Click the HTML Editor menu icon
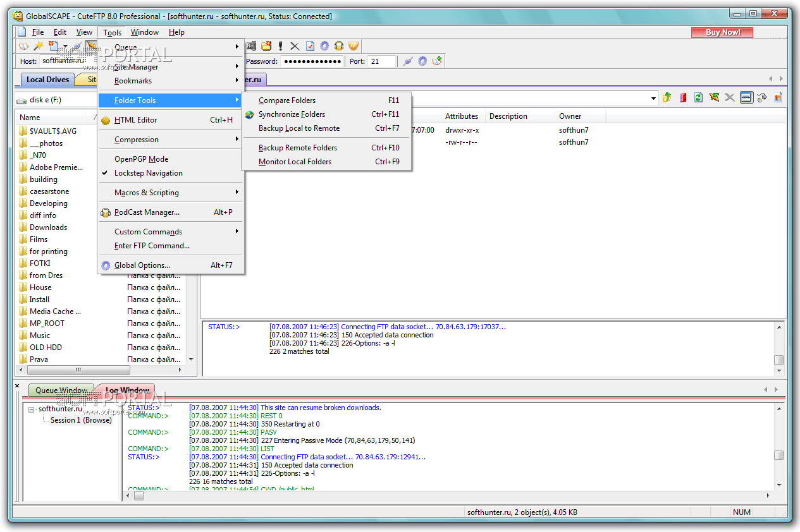The image size is (800, 532). pyautogui.click(x=106, y=120)
